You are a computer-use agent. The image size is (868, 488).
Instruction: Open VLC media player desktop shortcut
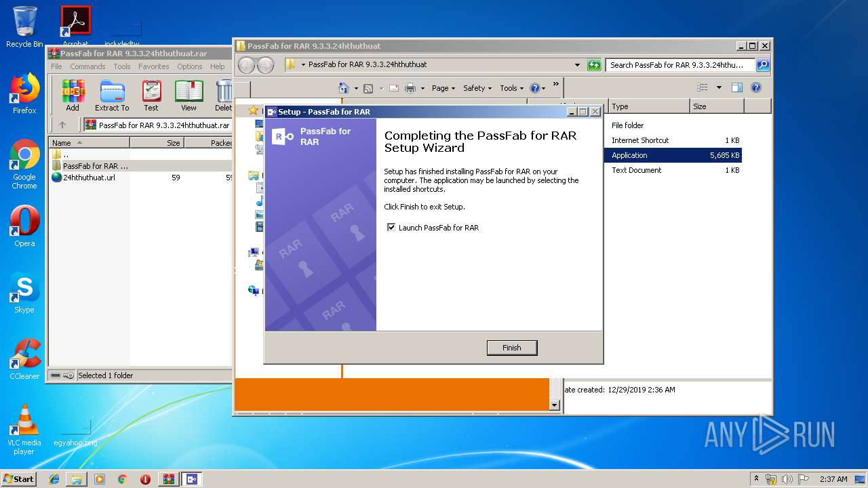click(x=24, y=430)
